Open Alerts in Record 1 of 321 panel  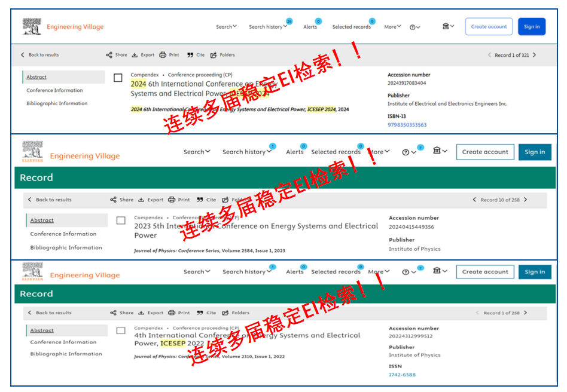[310, 27]
